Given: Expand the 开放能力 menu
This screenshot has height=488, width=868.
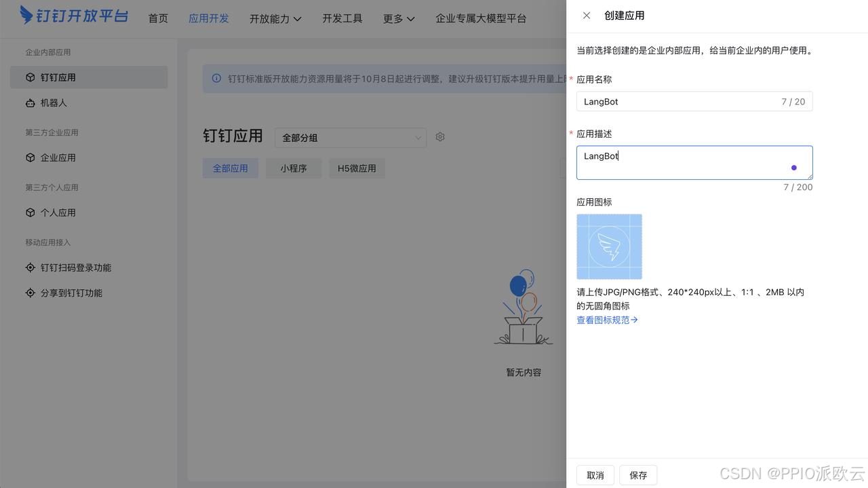Looking at the screenshot, I should click(275, 18).
